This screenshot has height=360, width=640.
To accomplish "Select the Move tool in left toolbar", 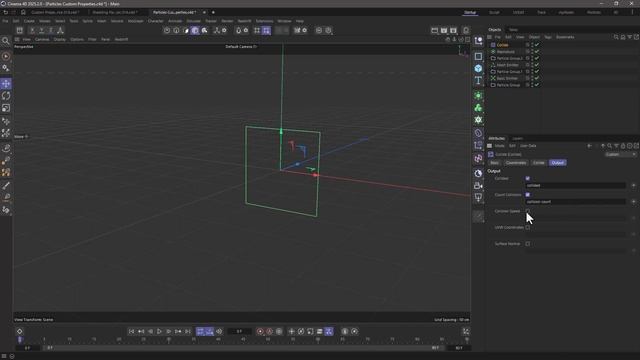I will point(6,84).
